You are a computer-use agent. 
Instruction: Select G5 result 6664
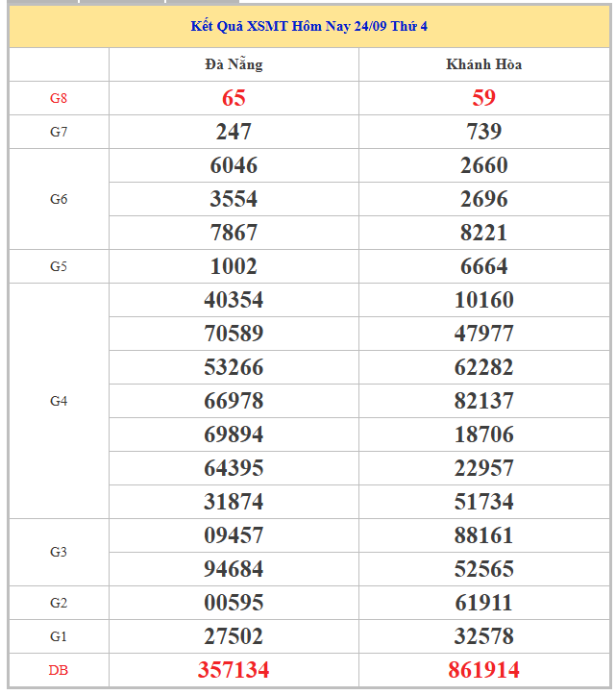tap(483, 266)
